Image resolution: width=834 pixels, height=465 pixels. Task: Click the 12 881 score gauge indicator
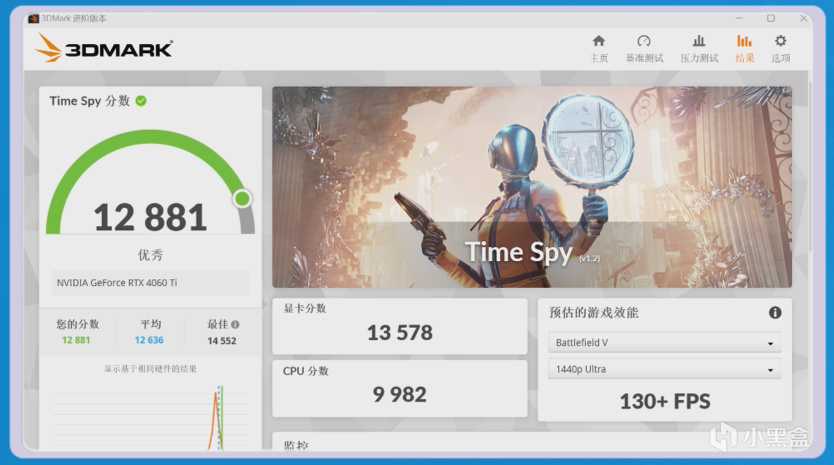pyautogui.click(x=242, y=198)
